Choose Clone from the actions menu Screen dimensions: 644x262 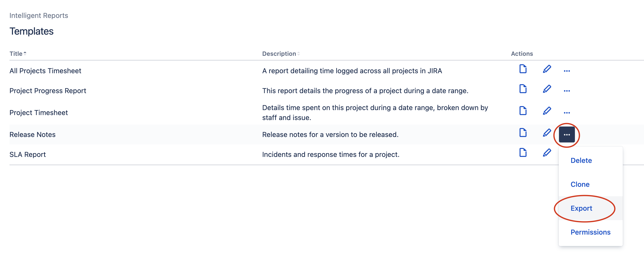pyautogui.click(x=580, y=184)
